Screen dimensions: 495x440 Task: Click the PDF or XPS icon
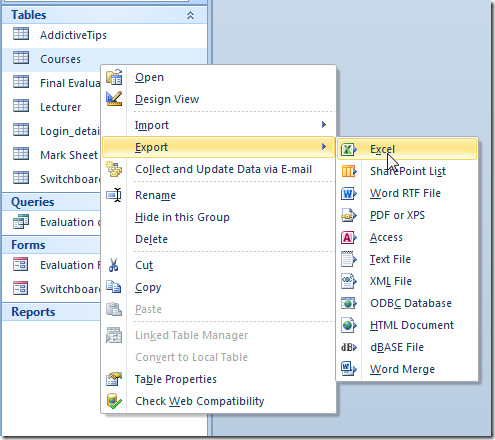click(349, 215)
